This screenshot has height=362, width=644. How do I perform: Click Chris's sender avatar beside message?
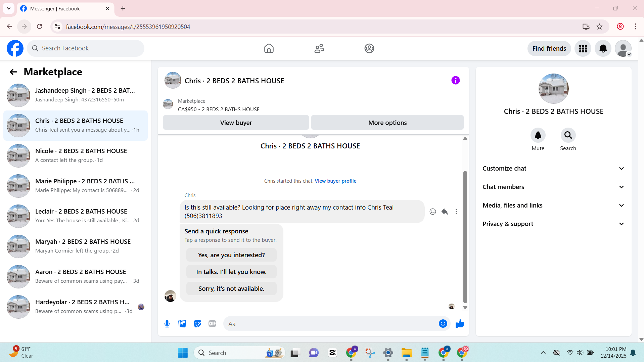(170, 296)
